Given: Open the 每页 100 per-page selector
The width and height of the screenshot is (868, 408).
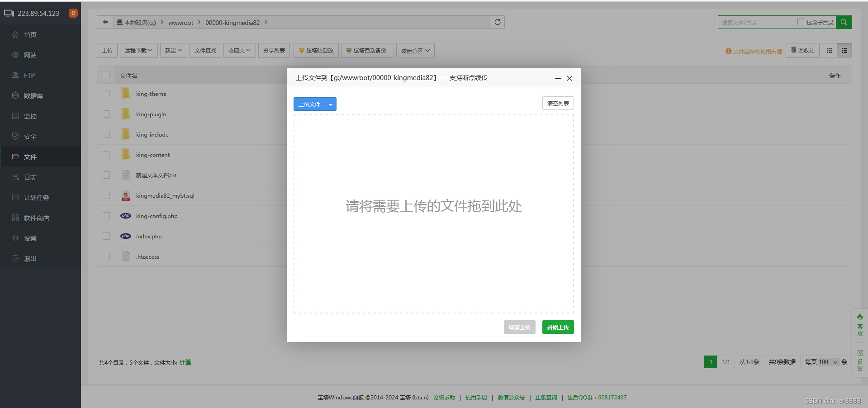Looking at the screenshot, I should tap(829, 362).
